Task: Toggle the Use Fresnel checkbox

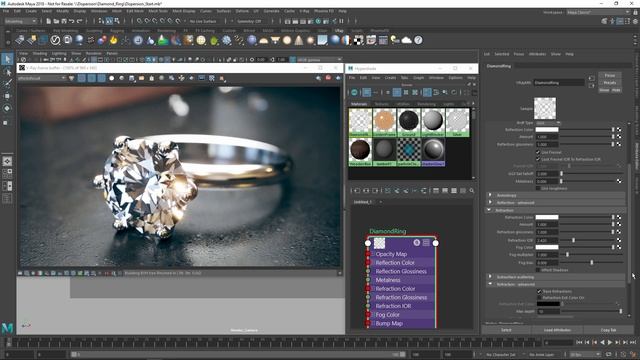Action: tap(538, 152)
